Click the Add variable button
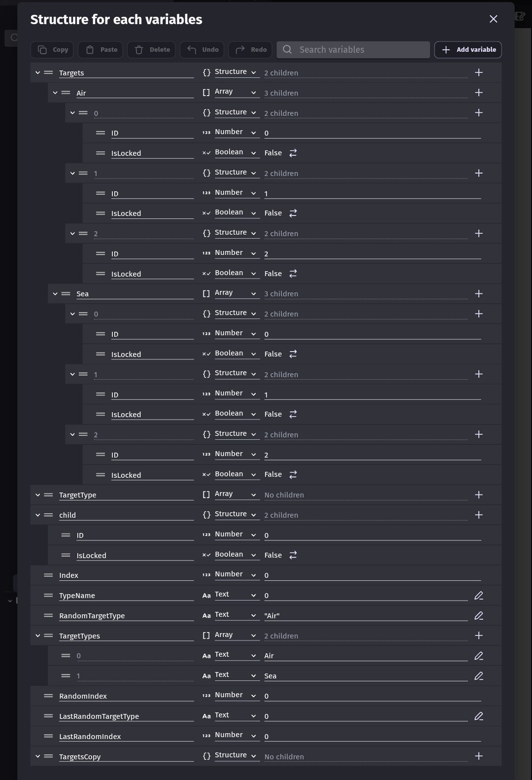 coord(468,50)
